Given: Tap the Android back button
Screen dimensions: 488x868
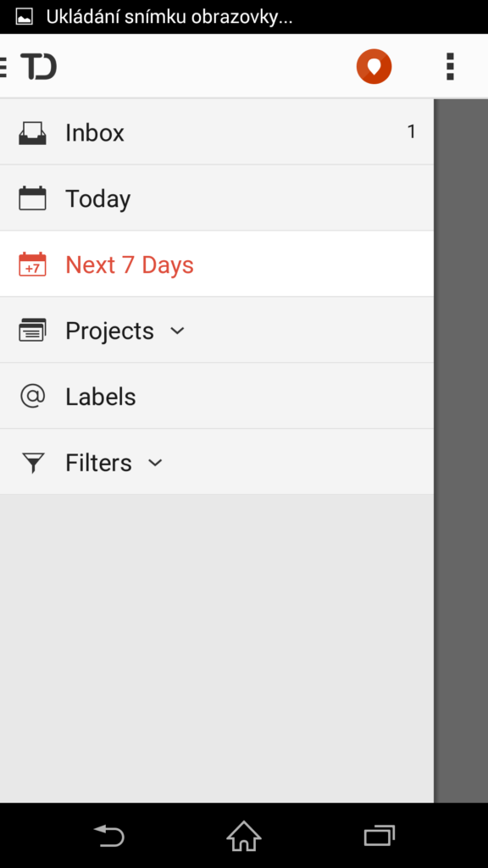Looking at the screenshot, I should (109, 835).
